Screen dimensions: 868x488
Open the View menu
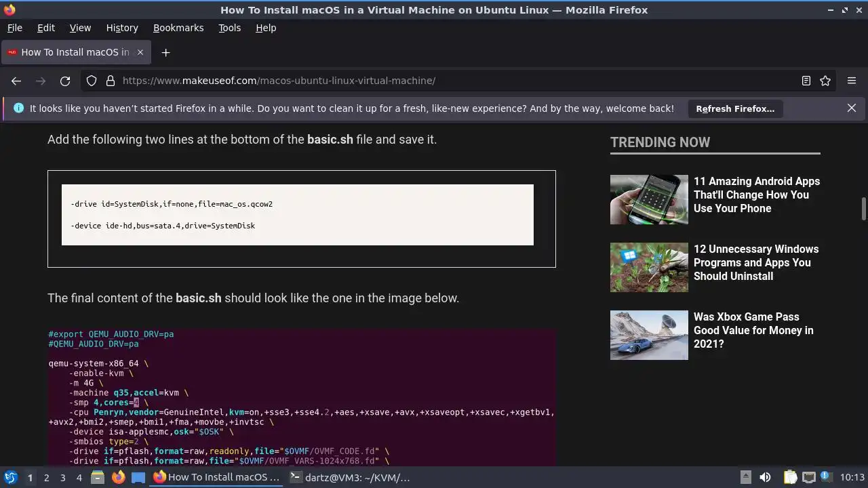[80, 28]
